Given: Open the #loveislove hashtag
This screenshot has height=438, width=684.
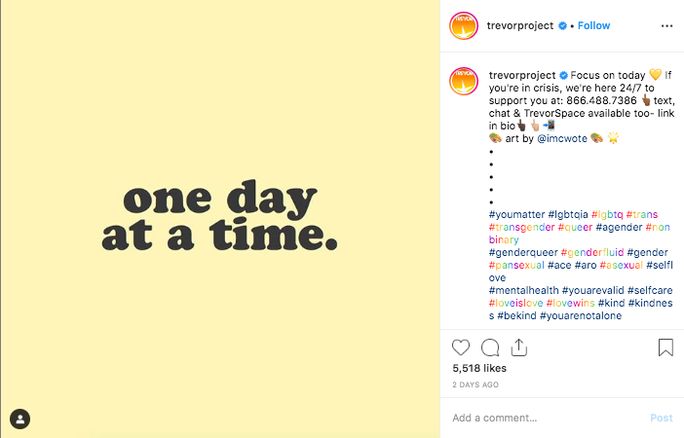Looking at the screenshot, I should [x=516, y=303].
